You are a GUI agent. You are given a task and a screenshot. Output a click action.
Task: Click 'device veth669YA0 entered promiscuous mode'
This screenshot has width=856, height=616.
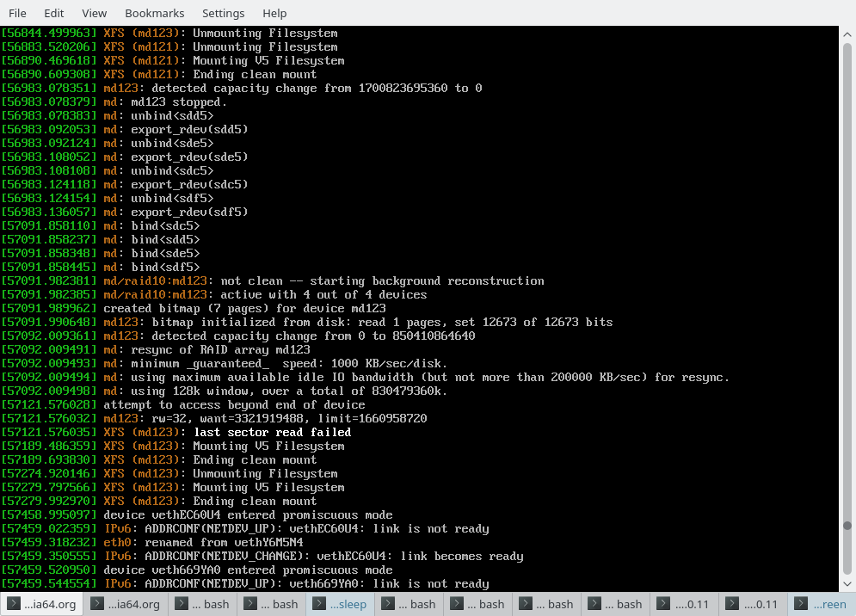tap(248, 570)
